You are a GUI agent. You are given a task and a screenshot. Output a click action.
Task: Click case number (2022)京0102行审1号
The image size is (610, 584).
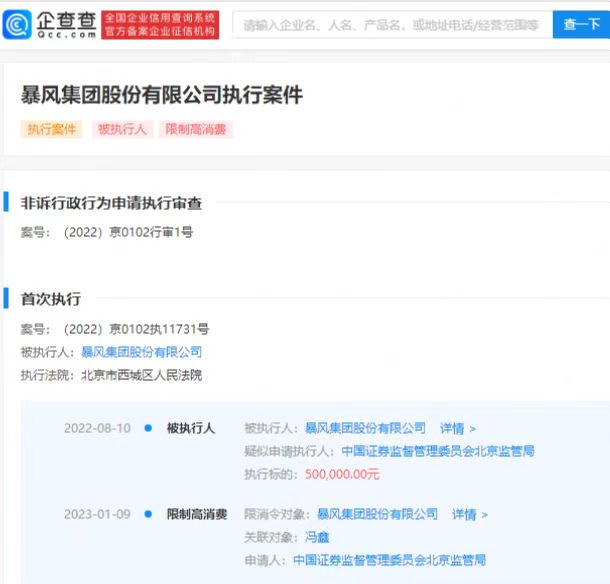point(128,232)
